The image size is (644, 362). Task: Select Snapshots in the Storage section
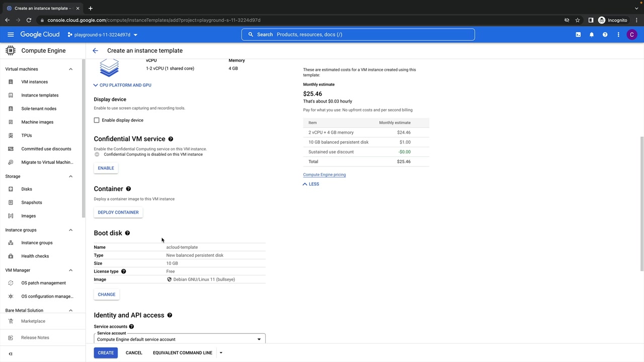pos(31,203)
